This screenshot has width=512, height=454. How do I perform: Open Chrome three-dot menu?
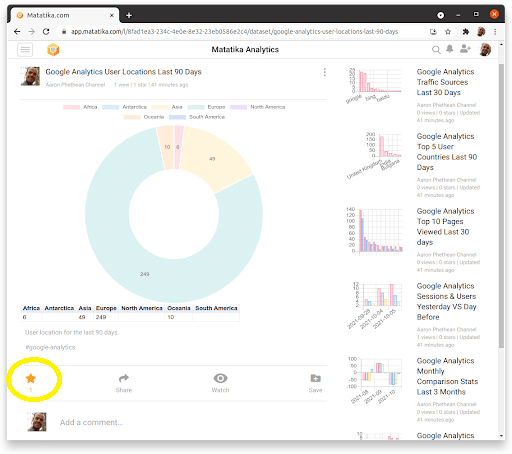[495, 32]
